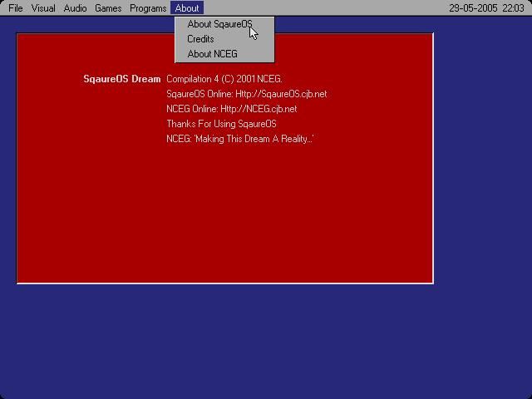Click the 'Making This Dream A Reality' slogan
The image size is (532, 399).
coord(239,139)
